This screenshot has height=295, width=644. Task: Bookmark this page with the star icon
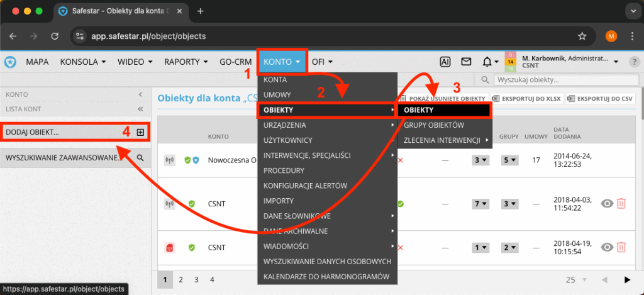[x=582, y=36]
